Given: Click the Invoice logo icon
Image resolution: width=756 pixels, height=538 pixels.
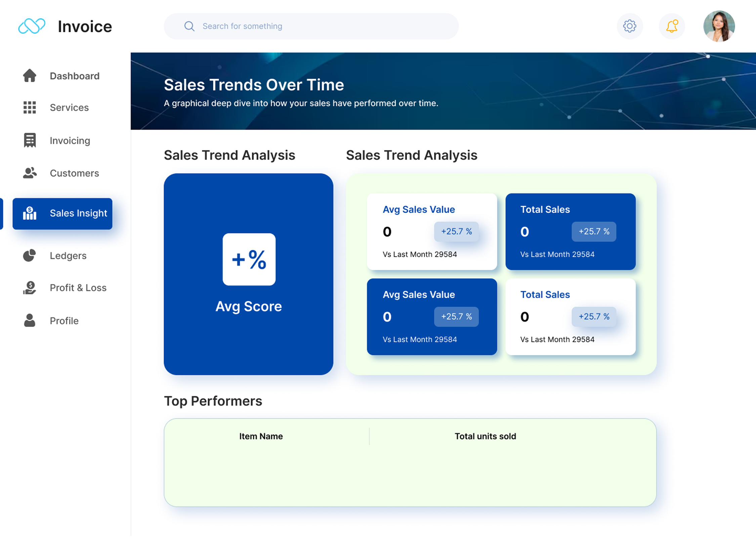Looking at the screenshot, I should [x=32, y=26].
